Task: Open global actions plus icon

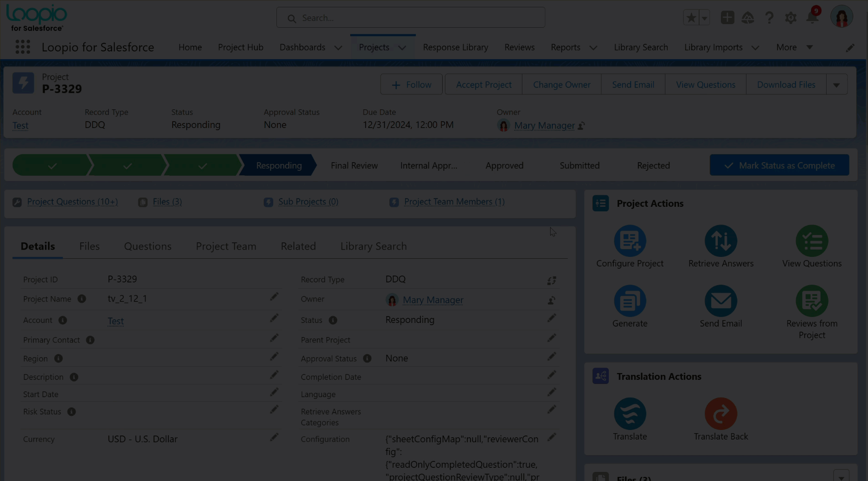Action: tap(727, 18)
